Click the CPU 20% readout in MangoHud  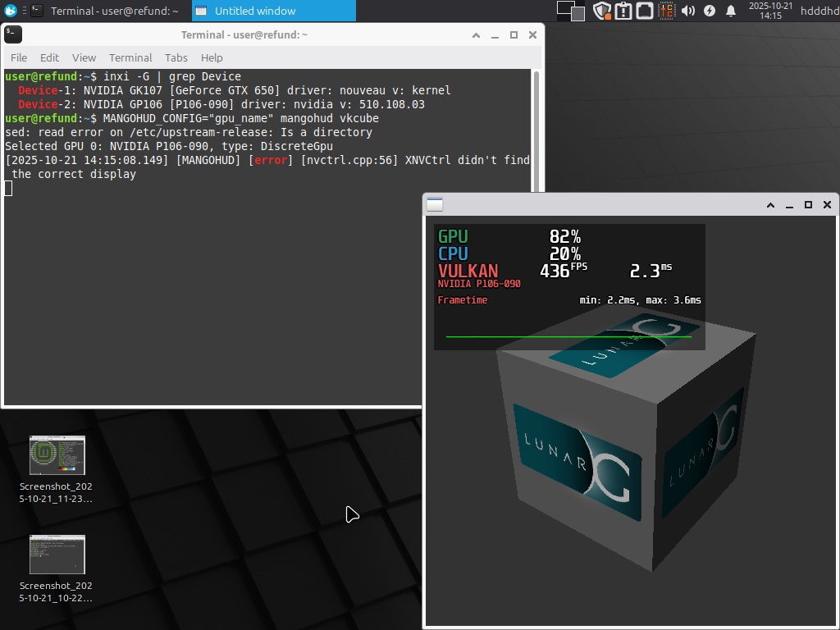[x=564, y=253]
